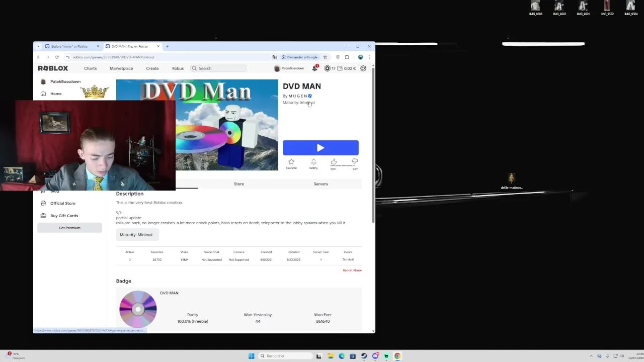This screenshot has width=644, height=362.
Task: Click the PatekBussdown avatar in the header
Action: 277,68
